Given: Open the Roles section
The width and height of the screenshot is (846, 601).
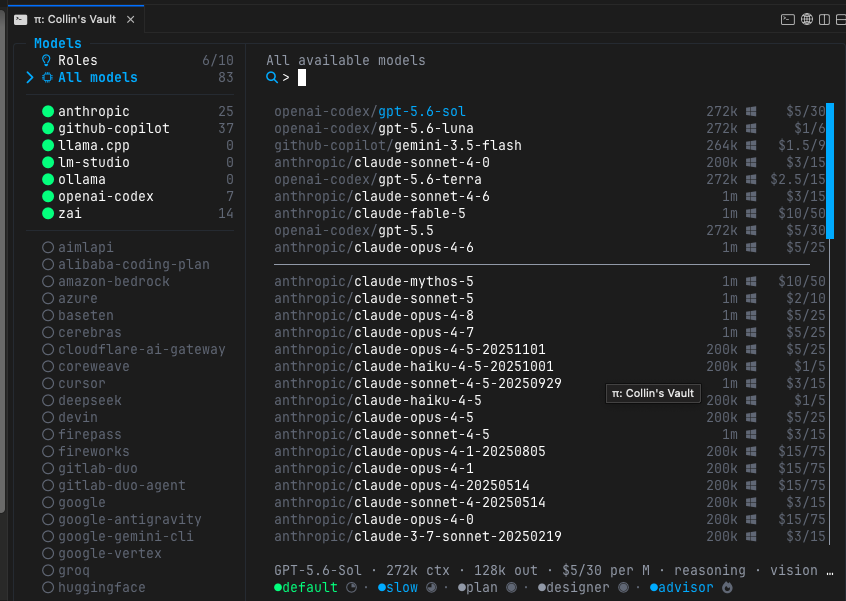Looking at the screenshot, I should point(137,60).
